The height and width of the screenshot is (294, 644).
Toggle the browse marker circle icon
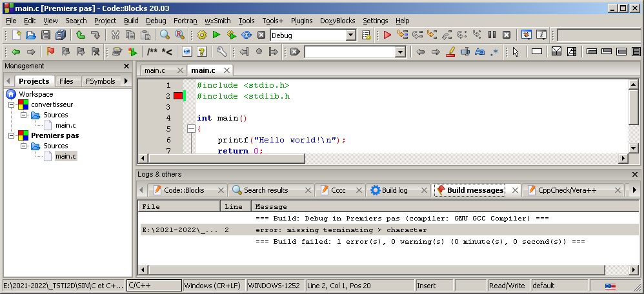point(259,52)
